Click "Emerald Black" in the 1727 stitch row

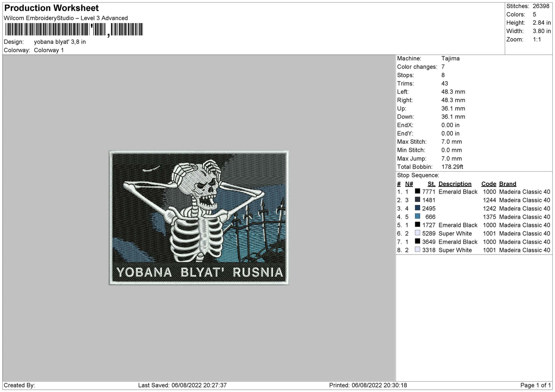pyautogui.click(x=458, y=225)
